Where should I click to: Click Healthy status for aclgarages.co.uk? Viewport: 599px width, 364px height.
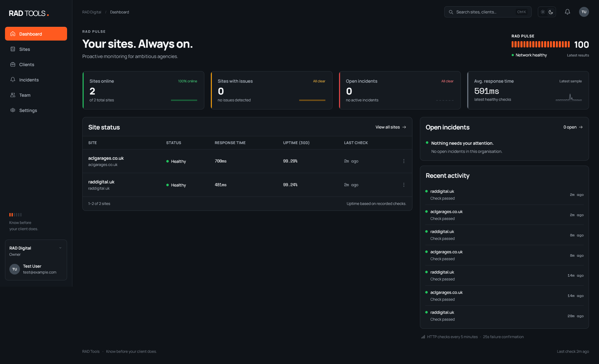coord(176,161)
